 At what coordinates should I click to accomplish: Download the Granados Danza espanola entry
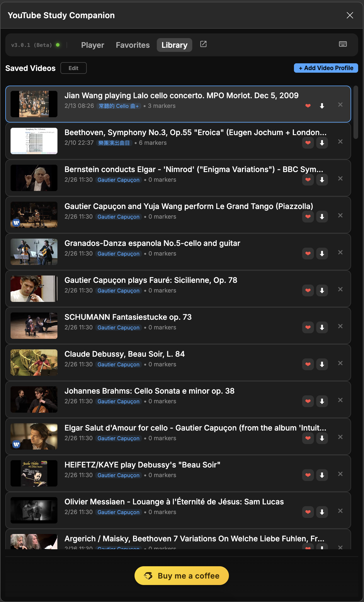point(322,254)
